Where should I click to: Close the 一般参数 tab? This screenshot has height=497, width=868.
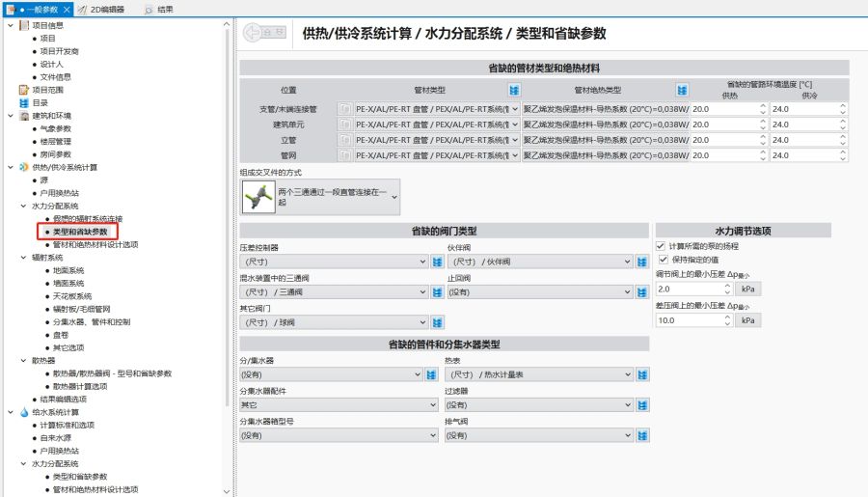click(67, 10)
